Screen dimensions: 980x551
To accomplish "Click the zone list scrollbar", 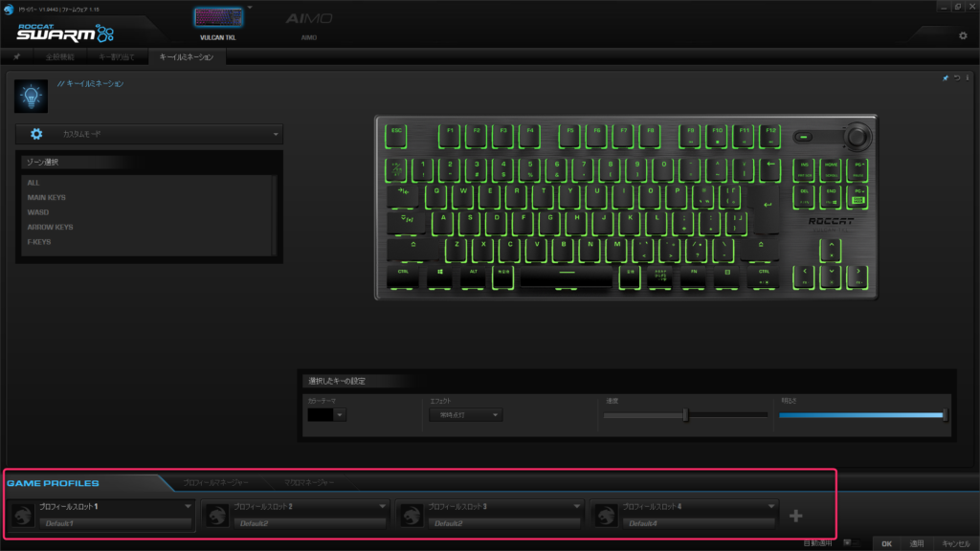I will click(275, 215).
